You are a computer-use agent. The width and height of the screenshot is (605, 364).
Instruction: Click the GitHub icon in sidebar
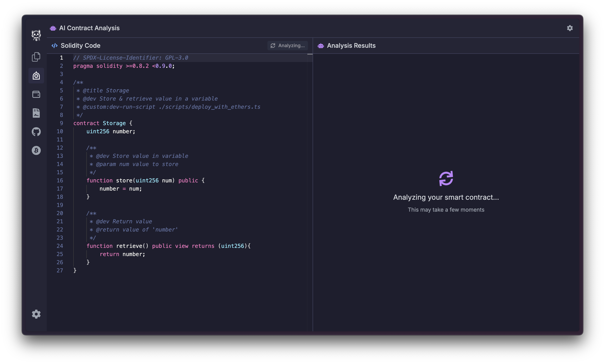36,132
